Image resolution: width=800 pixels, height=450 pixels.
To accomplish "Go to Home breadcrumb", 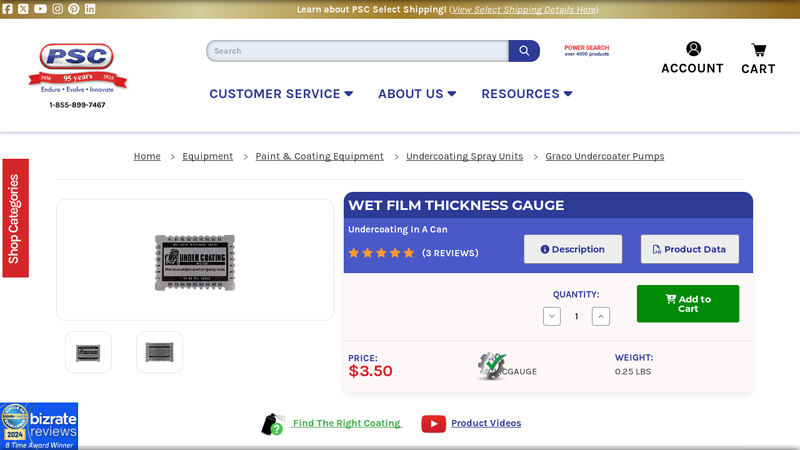I will click(147, 156).
